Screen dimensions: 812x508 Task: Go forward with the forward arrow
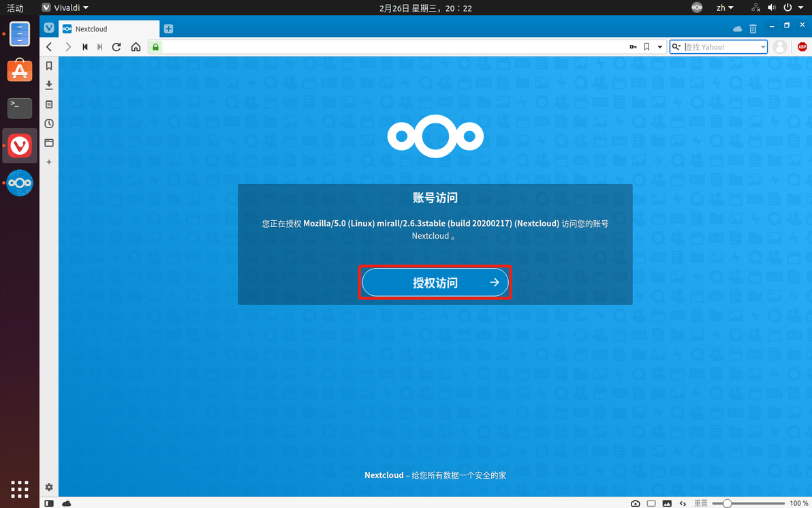(68, 46)
